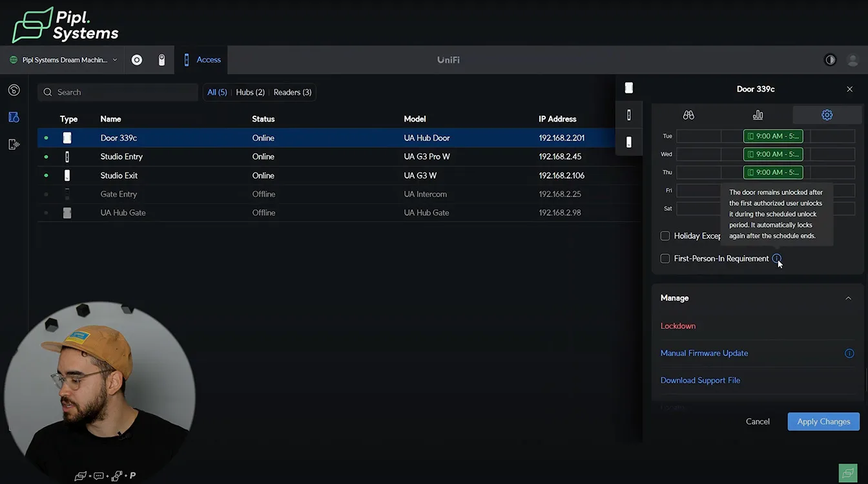Click IP address 192.168.2.45
The width and height of the screenshot is (868, 484).
pyautogui.click(x=560, y=156)
